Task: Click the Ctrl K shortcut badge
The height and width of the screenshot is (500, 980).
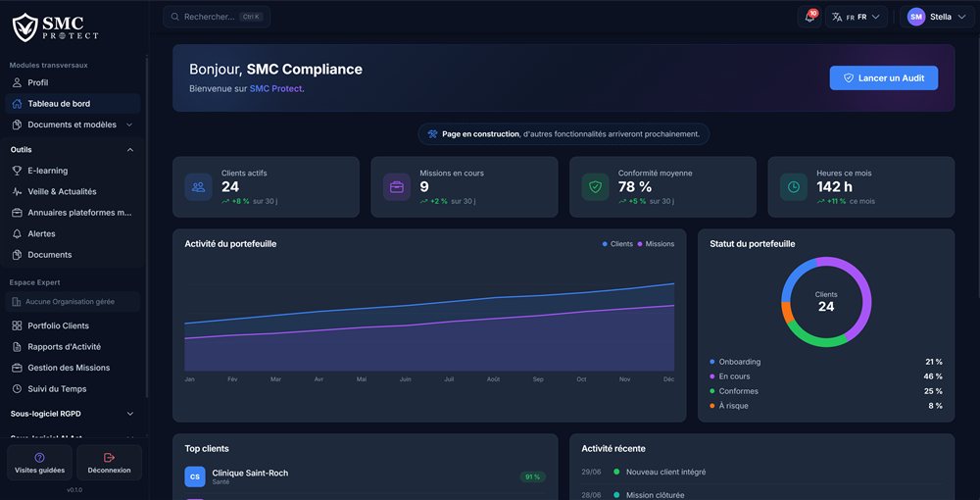Action: (x=250, y=17)
